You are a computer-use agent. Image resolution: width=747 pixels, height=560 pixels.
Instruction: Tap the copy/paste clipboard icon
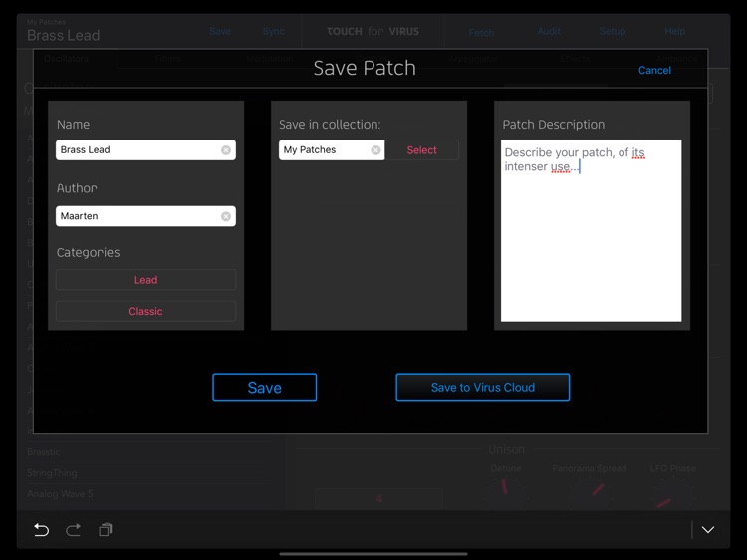(106, 529)
